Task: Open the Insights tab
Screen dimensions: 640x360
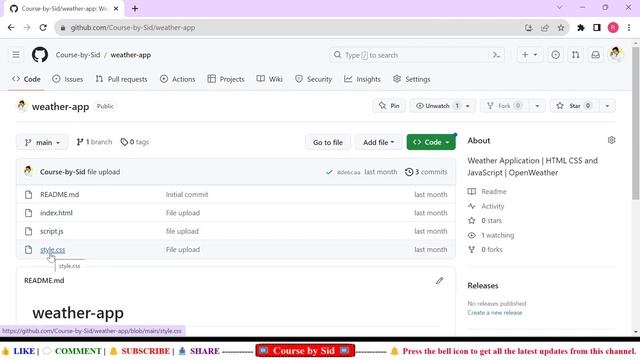Action: coord(362,79)
